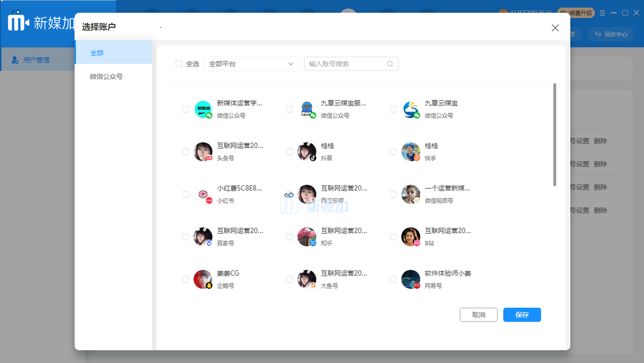
Task: Click the search magnifier icon
Action: pyautogui.click(x=390, y=64)
